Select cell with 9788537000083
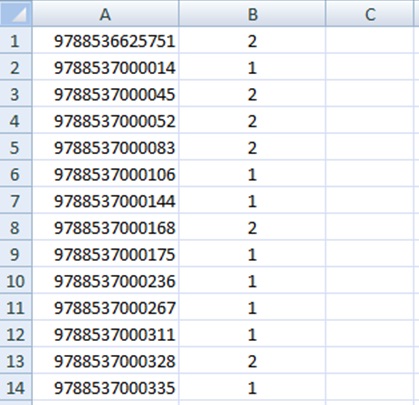419x405 pixels. [x=106, y=147]
